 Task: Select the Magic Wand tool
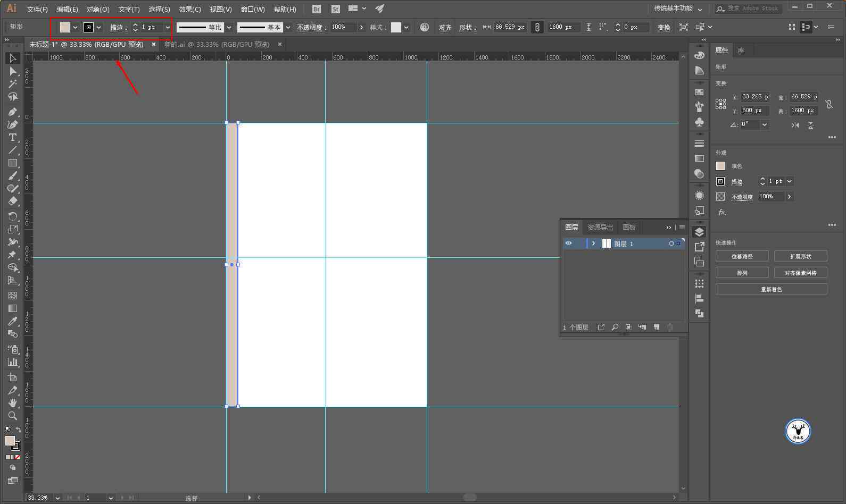tap(13, 84)
